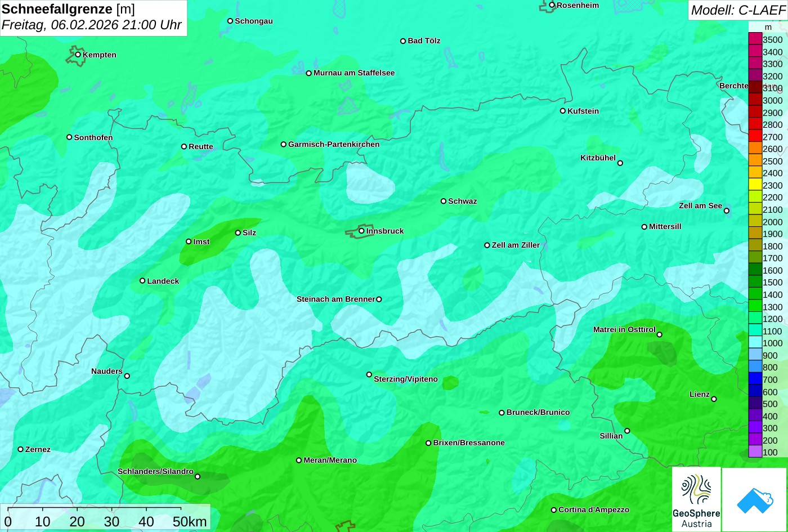Click the Sonthofen location dot

click(x=69, y=137)
